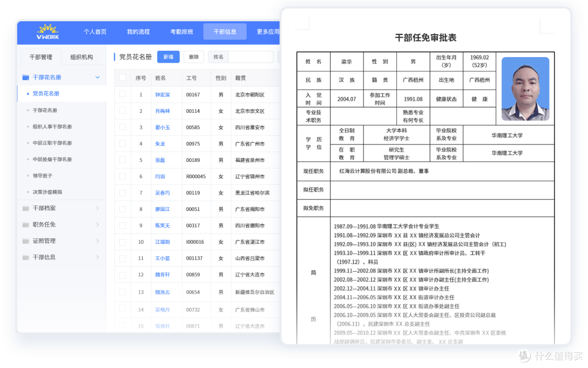The width and height of the screenshot is (588, 368).
Task: Open employee link 魏逸志
Action: click(x=162, y=292)
